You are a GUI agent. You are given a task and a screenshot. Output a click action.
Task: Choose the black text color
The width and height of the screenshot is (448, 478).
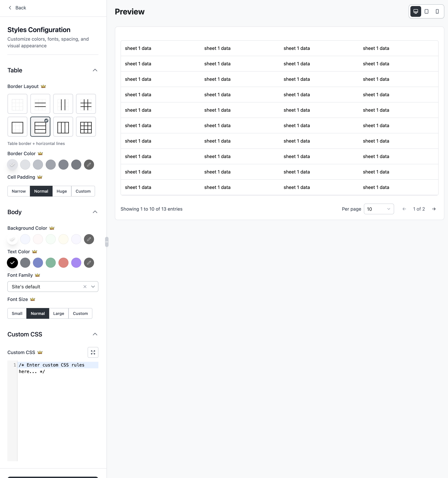(x=12, y=263)
